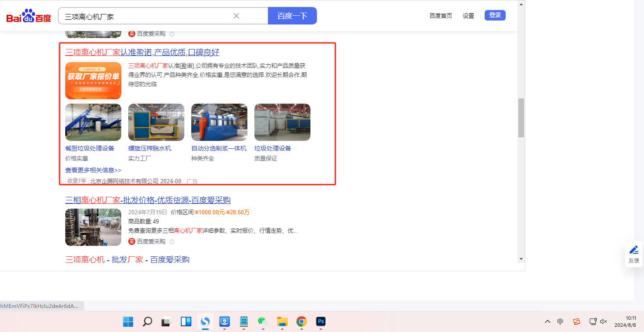Open the Widgets panel on the taskbar
The width and height of the screenshot is (644, 332).
[186, 322]
